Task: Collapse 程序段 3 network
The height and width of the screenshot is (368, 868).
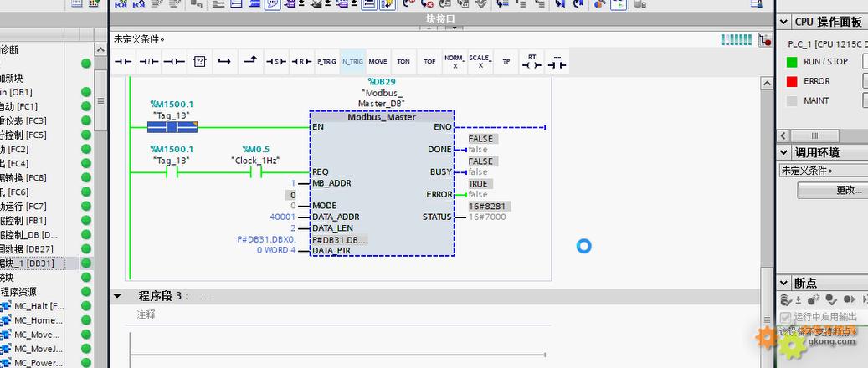Action: pyautogui.click(x=118, y=296)
